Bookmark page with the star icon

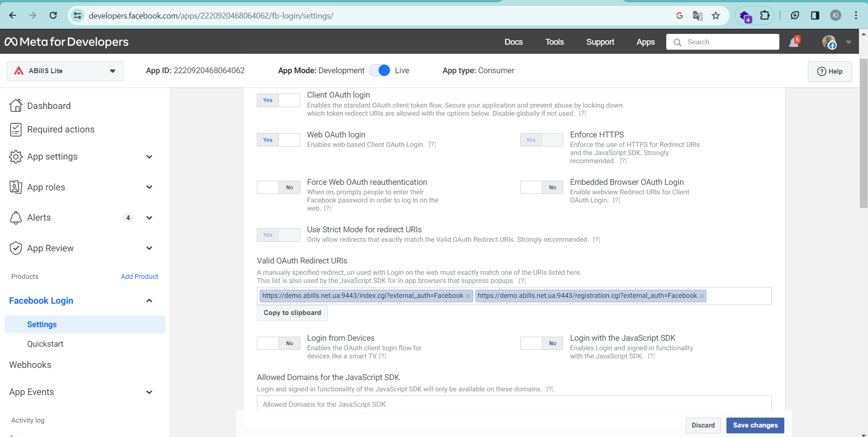716,16
